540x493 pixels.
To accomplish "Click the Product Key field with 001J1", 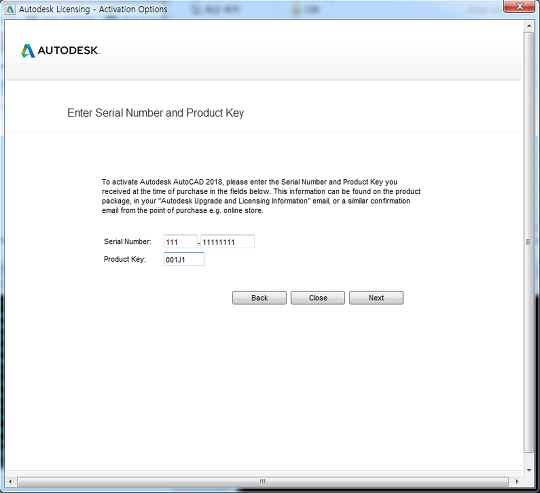I will (x=184, y=259).
